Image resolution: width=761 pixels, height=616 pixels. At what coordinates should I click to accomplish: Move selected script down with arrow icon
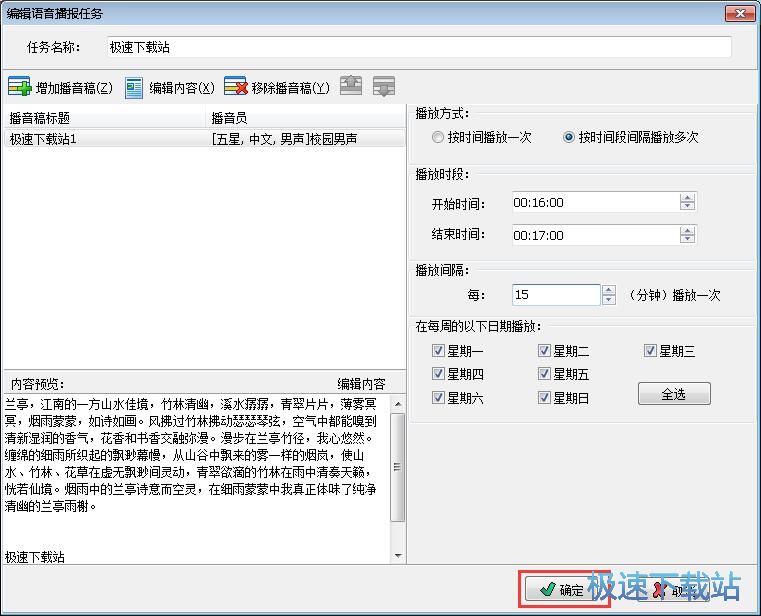[384, 86]
